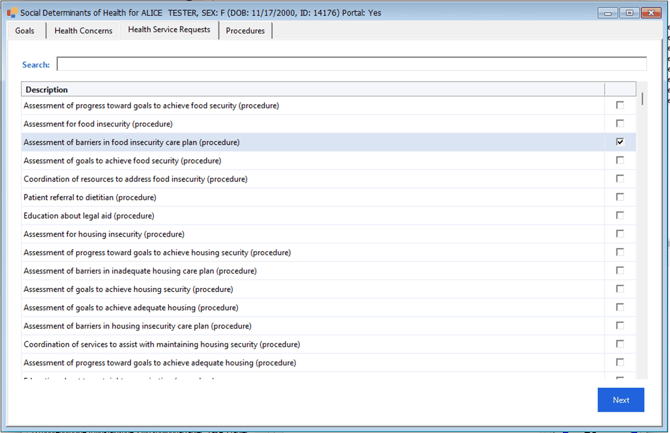Enable the Education about legal aid checkbox

point(620,215)
